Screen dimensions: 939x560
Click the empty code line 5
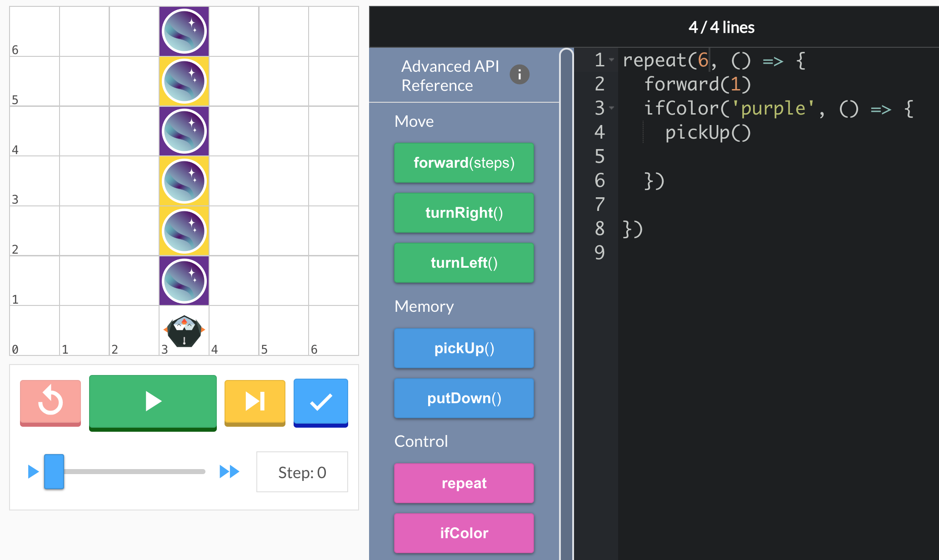(x=727, y=156)
